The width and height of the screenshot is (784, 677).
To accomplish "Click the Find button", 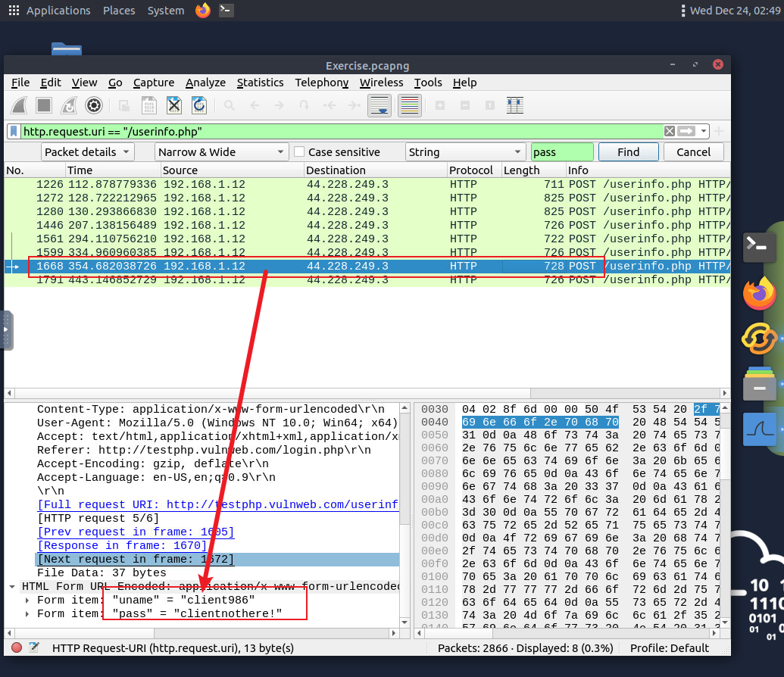I will point(628,152).
